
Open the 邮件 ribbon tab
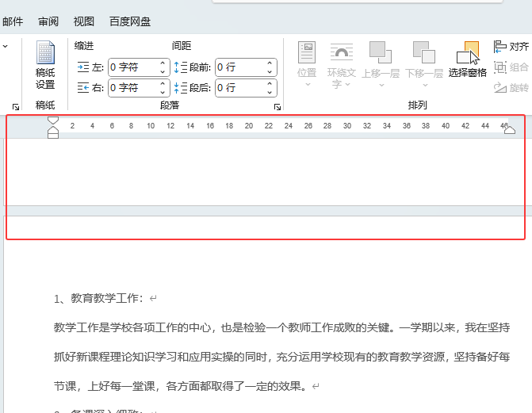pos(13,21)
